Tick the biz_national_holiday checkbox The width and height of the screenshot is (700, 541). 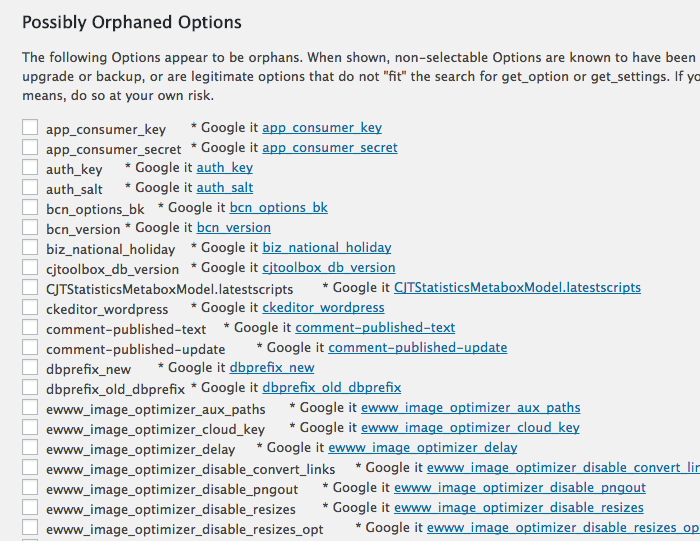[x=30, y=247]
